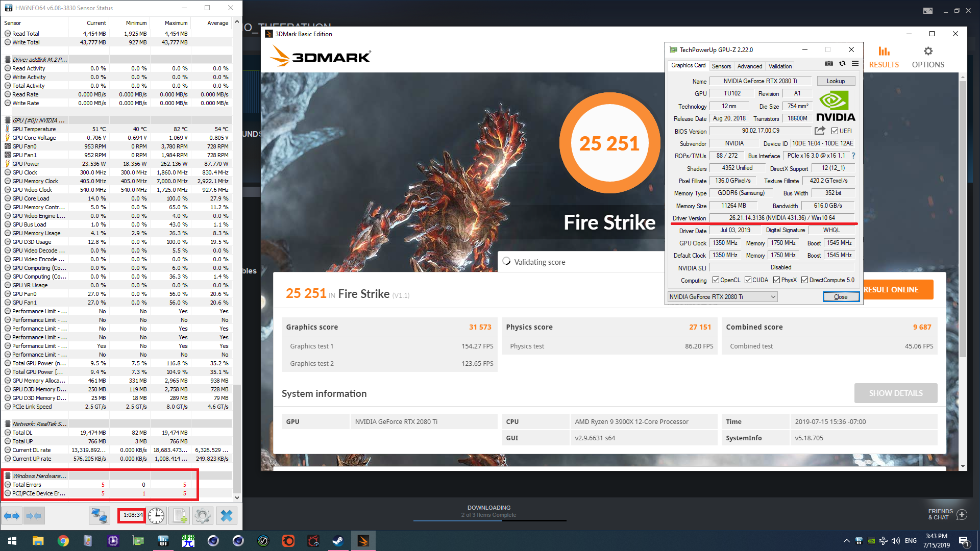Open Google Chrome from the taskbar
The height and width of the screenshot is (551, 980).
click(x=63, y=541)
